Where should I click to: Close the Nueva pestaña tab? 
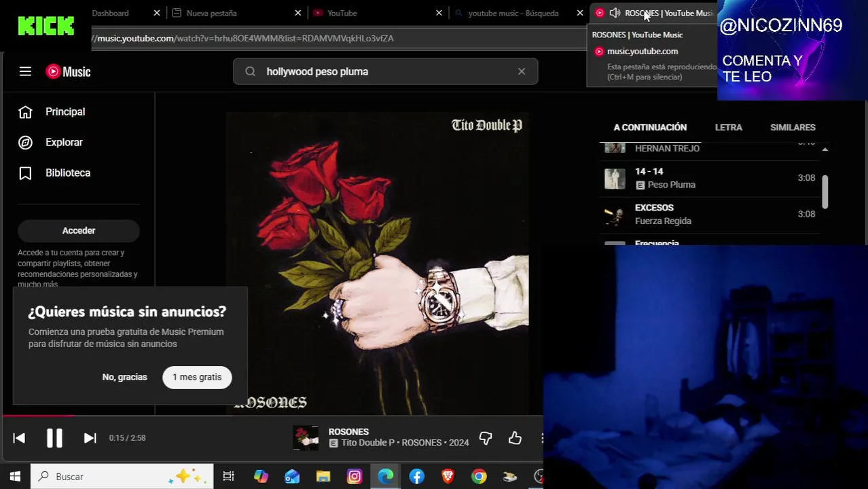(x=297, y=13)
